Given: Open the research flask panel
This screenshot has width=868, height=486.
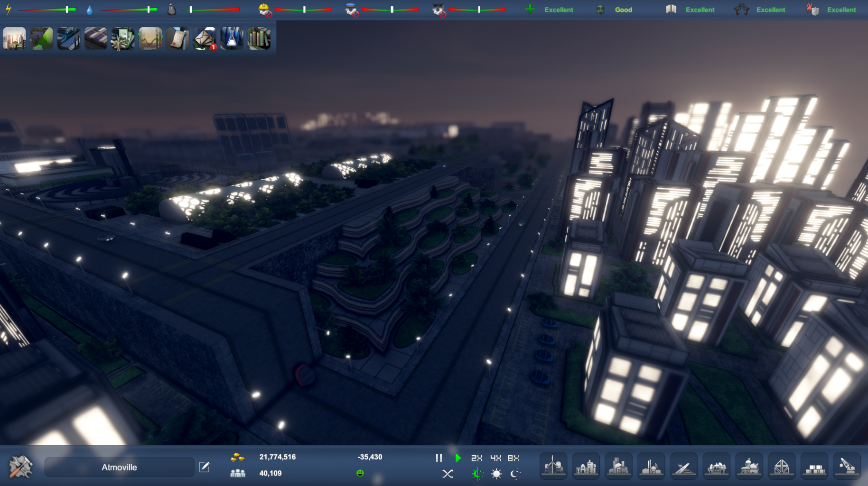Looking at the screenshot, I should 232,38.
